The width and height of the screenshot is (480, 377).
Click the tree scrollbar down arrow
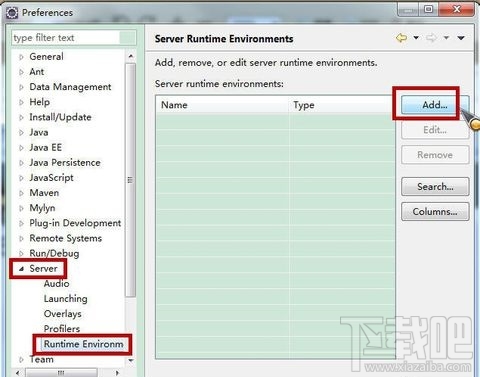(131, 360)
